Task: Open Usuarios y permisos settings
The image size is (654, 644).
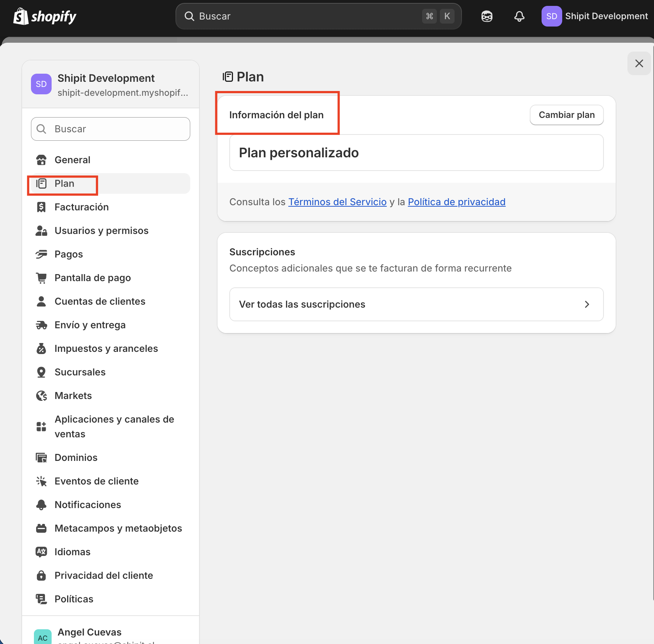Action: coord(101,231)
